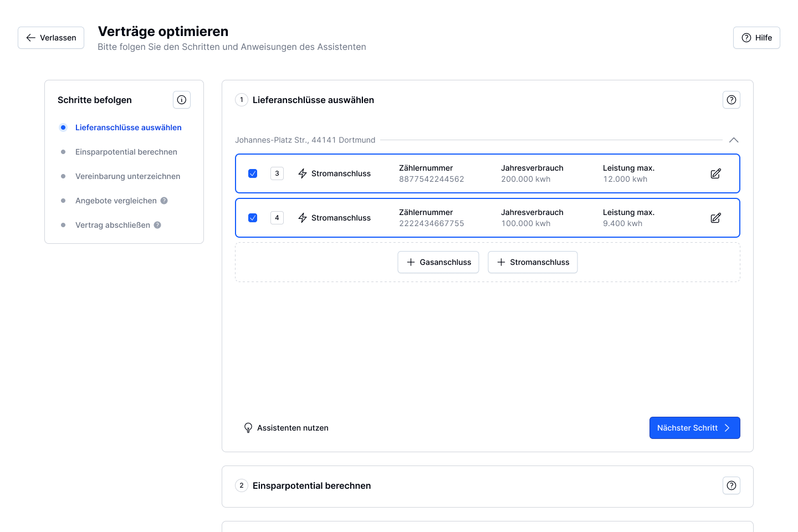Viewport: 798px width, 532px height.
Task: Add a new Gasanschluss
Action: click(x=438, y=262)
